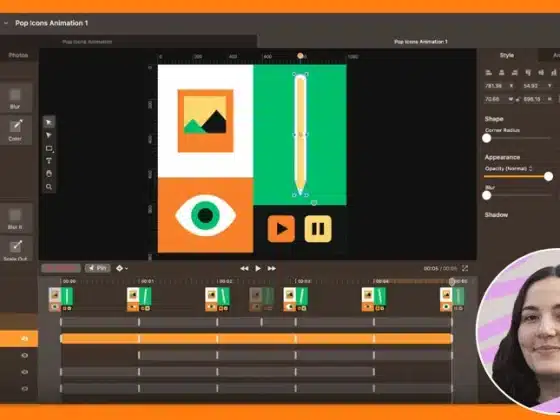The width and height of the screenshot is (560, 420).
Task: Click the timeline playhead at 00:05
Action: tap(452, 282)
